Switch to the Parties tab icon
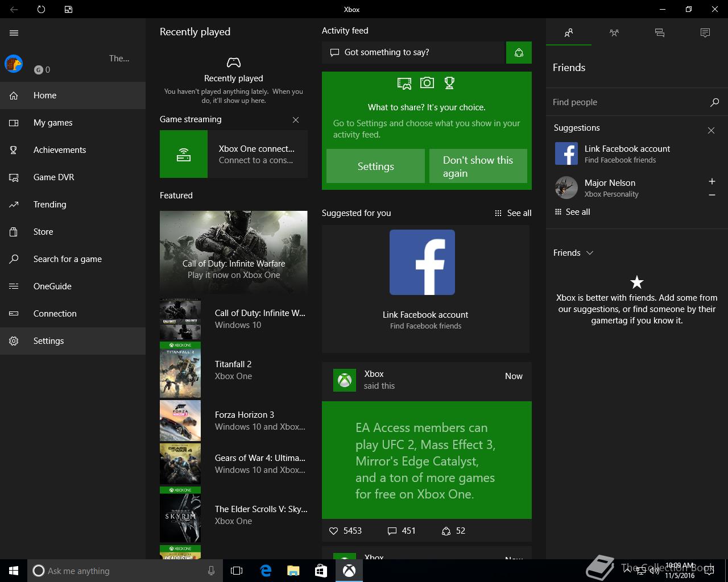 (614, 33)
